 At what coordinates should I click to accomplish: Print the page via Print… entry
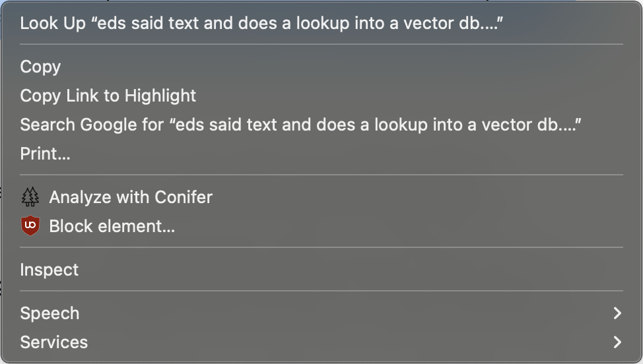point(321,154)
